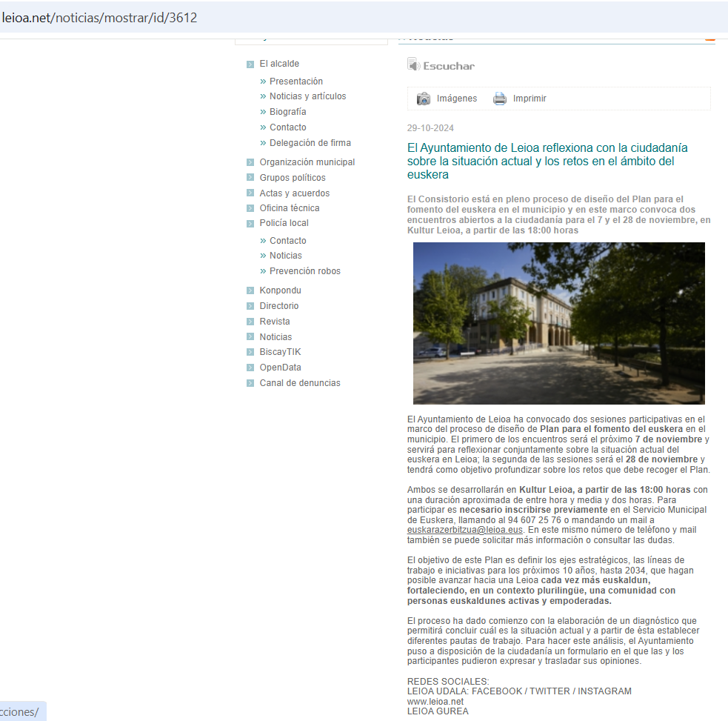
Task: Click the Escuchar speaker icon
Action: pos(413,65)
